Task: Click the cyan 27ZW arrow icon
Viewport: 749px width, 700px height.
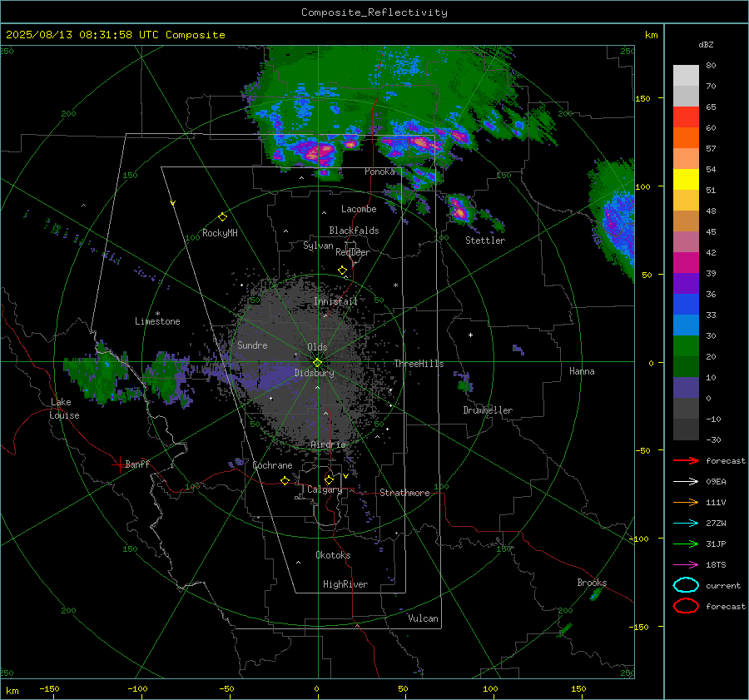Action: coord(686,524)
